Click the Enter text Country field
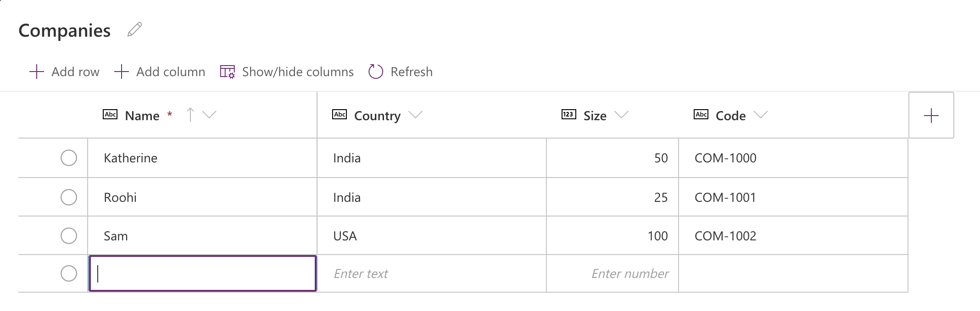Screen dimensions: 980x311 click(432, 273)
